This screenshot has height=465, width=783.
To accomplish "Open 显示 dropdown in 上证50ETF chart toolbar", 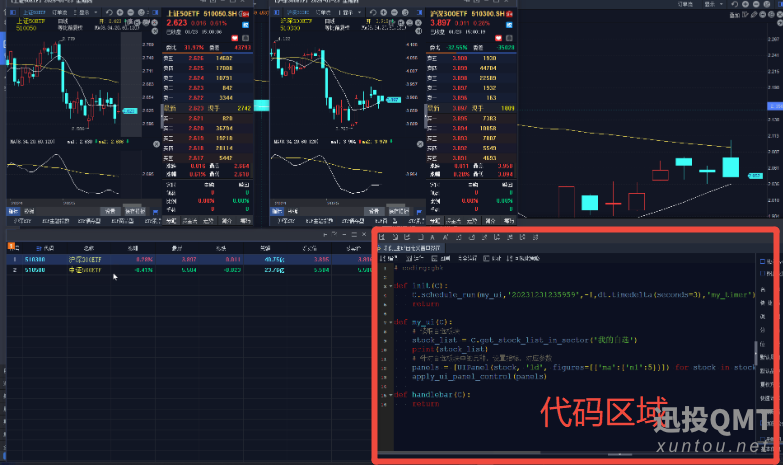I will 86,12.
